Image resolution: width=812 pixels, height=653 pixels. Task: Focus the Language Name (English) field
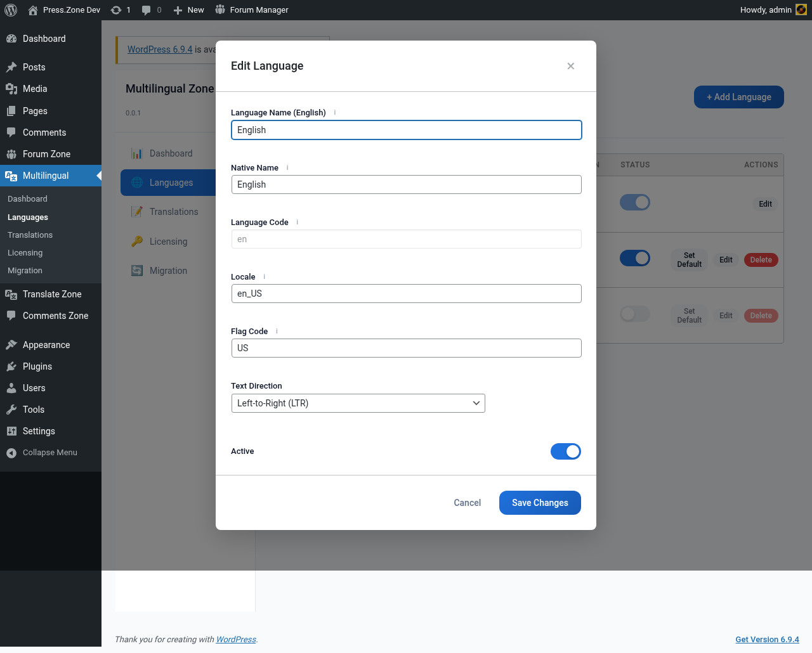tap(407, 130)
